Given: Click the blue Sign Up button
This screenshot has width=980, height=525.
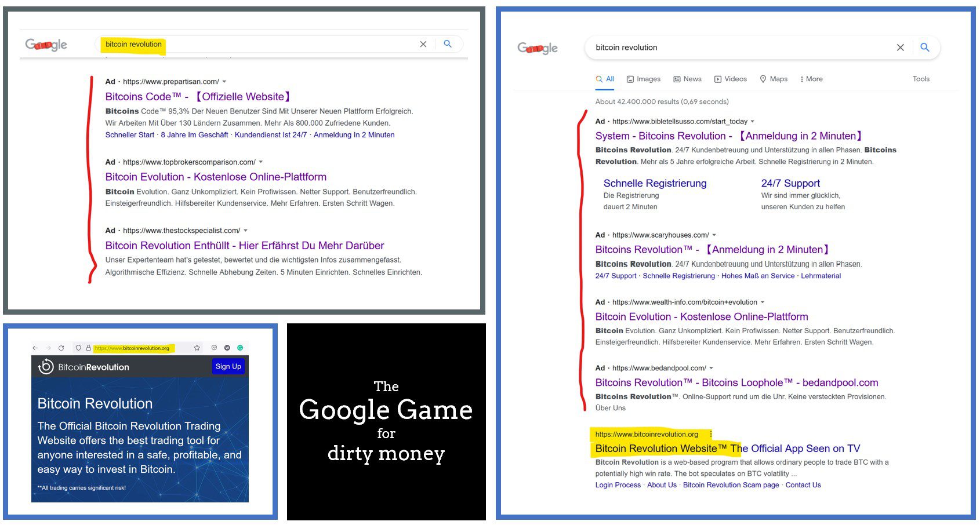Looking at the screenshot, I should click(228, 367).
